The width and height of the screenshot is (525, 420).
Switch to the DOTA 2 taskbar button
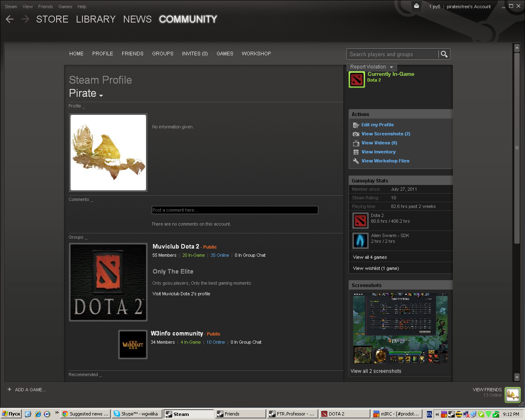pyautogui.click(x=345, y=414)
